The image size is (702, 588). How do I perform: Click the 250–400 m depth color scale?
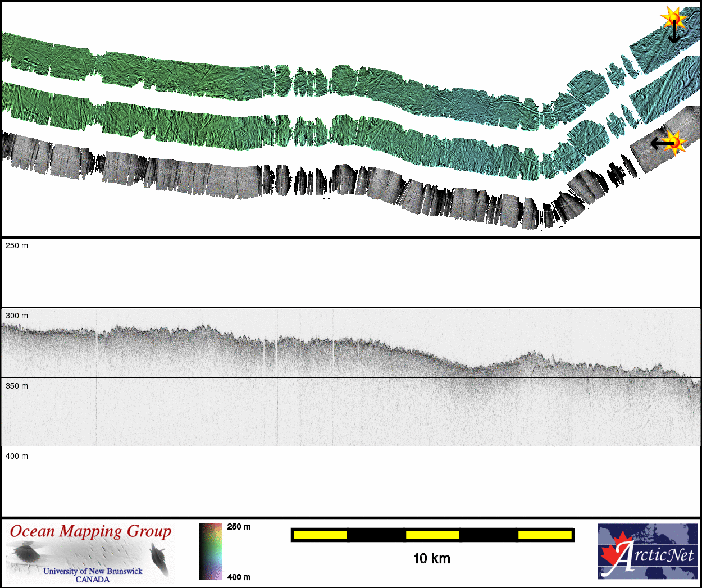[x=211, y=551]
